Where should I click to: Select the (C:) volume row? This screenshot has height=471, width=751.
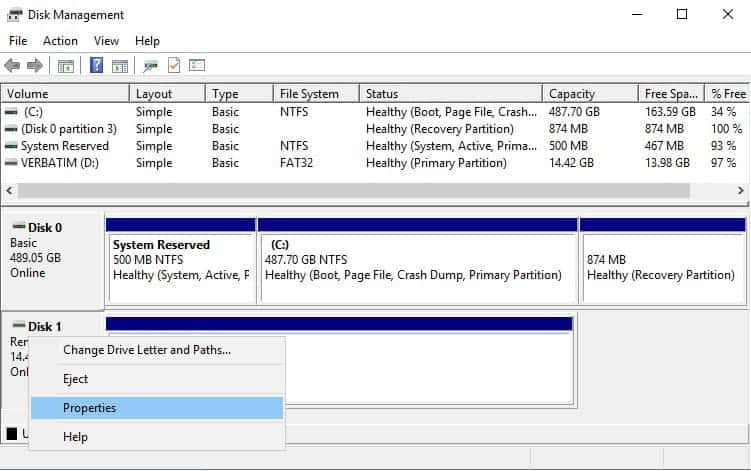(375, 112)
